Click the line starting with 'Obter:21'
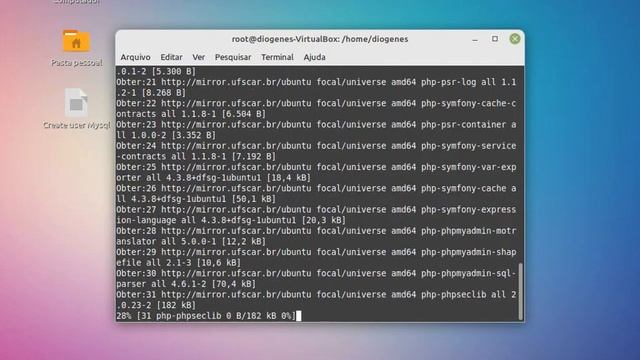Viewport: 640px width, 360px height. (x=316, y=82)
